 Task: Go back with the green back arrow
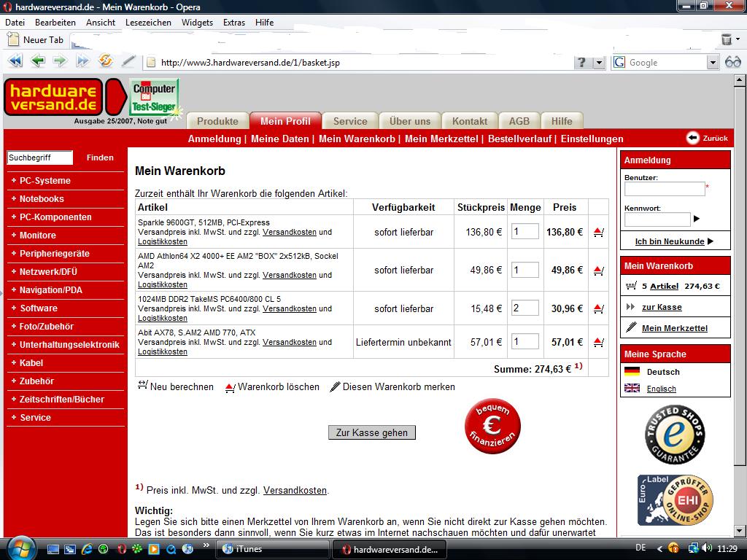pyautogui.click(x=38, y=61)
